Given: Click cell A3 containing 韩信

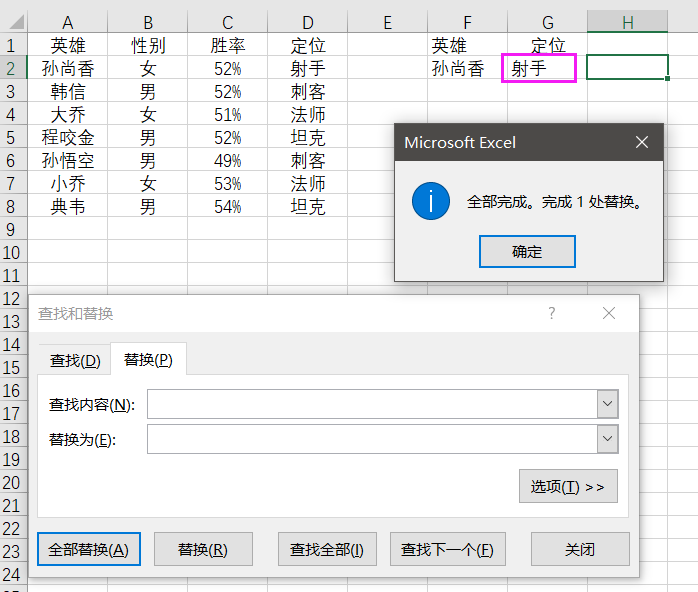Looking at the screenshot, I should tap(67, 91).
